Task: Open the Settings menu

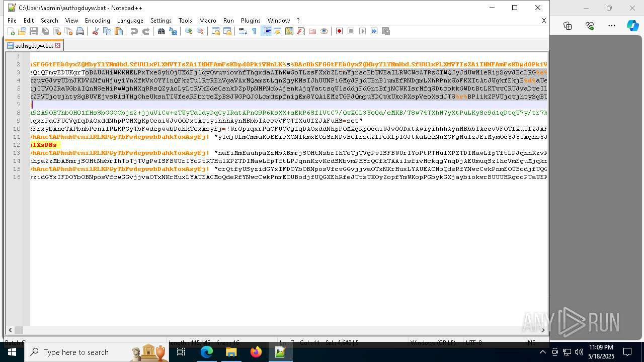Action: pyautogui.click(x=161, y=21)
